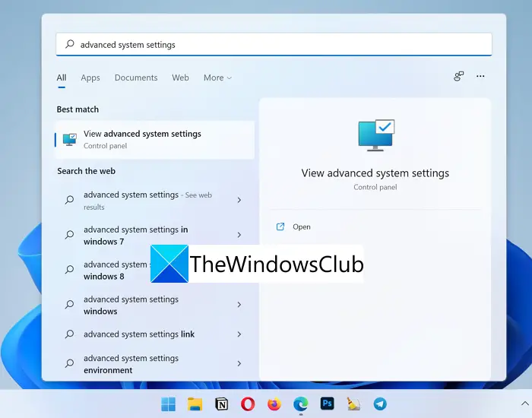Screen dimensions: 532x418
Task: Click the search icon beside the 'windows 8' suggestion
Action: click(70, 270)
